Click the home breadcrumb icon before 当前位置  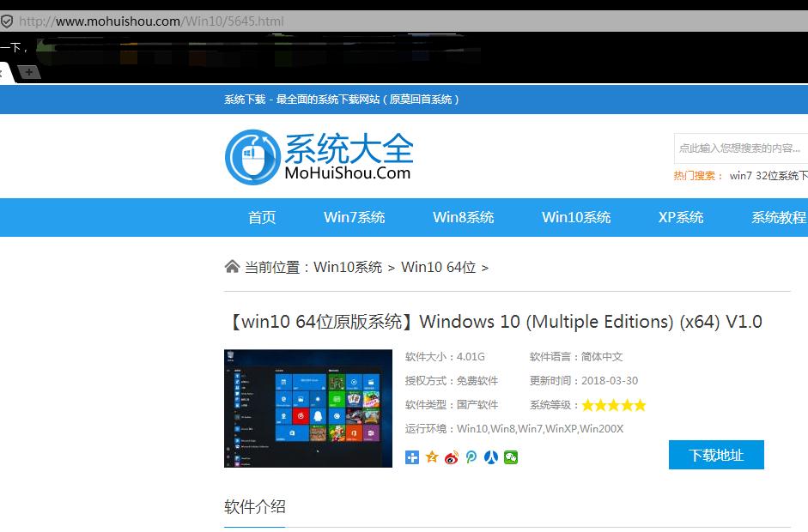pyautogui.click(x=231, y=266)
